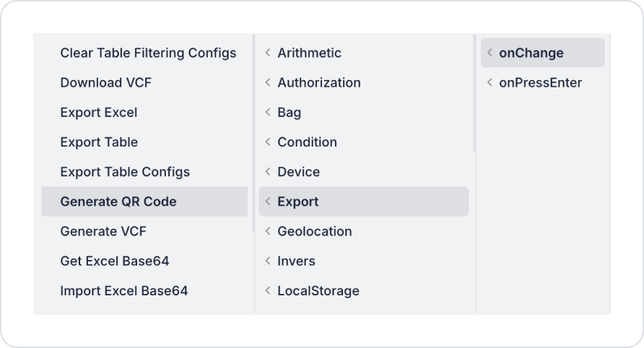The height and width of the screenshot is (348, 644).
Task: Choose Clear Table Filtering Configs
Action: click(x=148, y=53)
